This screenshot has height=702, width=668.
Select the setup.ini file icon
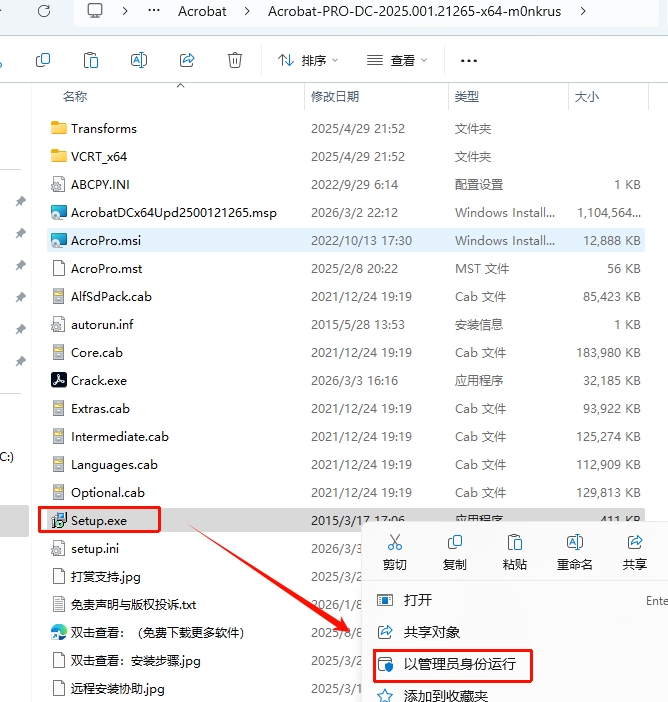pyautogui.click(x=58, y=548)
